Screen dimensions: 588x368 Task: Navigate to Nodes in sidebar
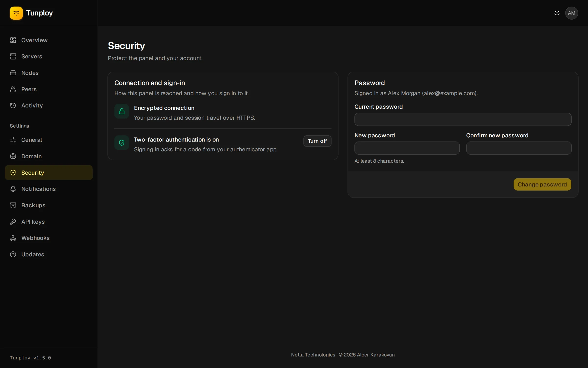pos(30,73)
